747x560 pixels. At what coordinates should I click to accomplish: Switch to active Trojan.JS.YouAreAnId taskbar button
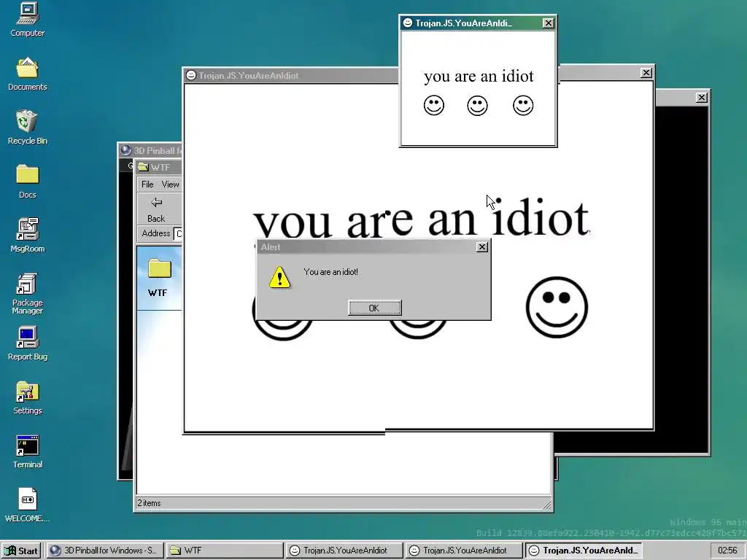[584, 551]
